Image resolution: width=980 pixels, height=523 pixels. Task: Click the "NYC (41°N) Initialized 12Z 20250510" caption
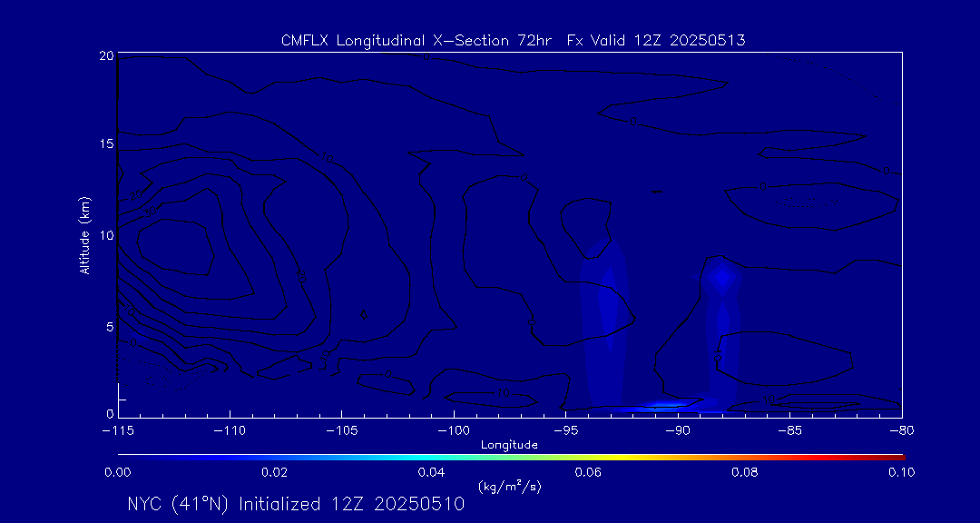pos(296,504)
